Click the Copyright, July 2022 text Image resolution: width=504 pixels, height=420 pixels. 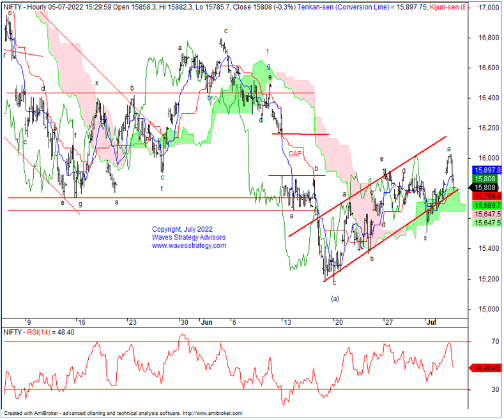(182, 229)
